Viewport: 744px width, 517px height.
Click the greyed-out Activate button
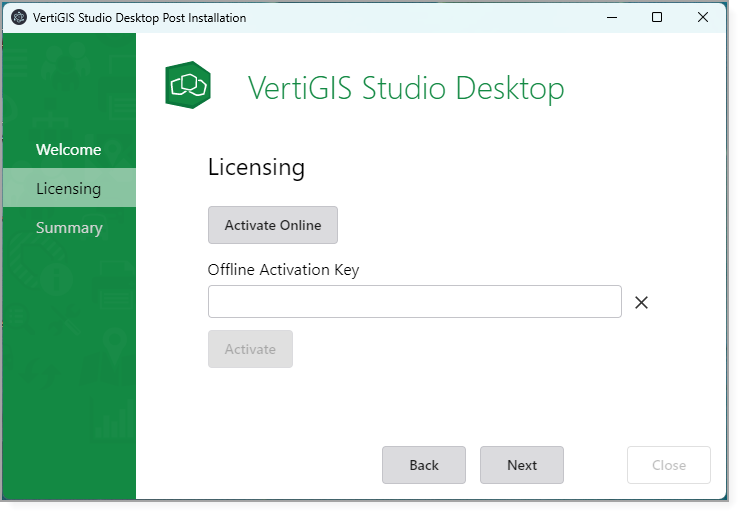coord(250,349)
